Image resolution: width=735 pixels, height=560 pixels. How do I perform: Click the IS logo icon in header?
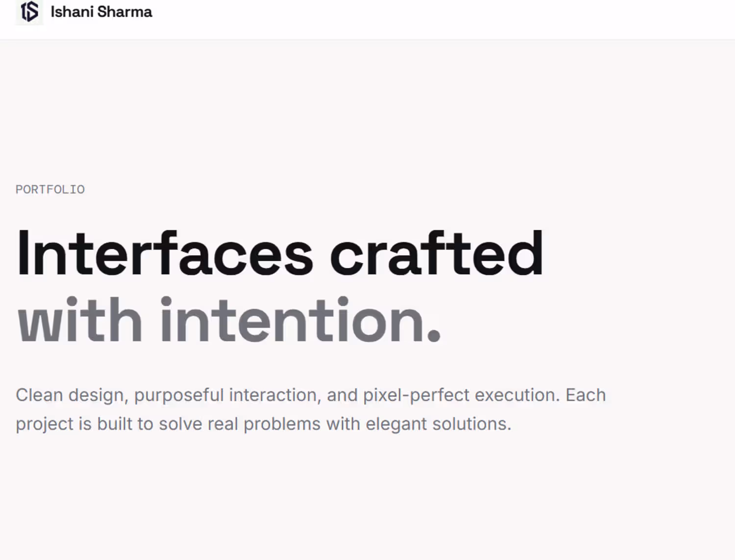coord(29,11)
